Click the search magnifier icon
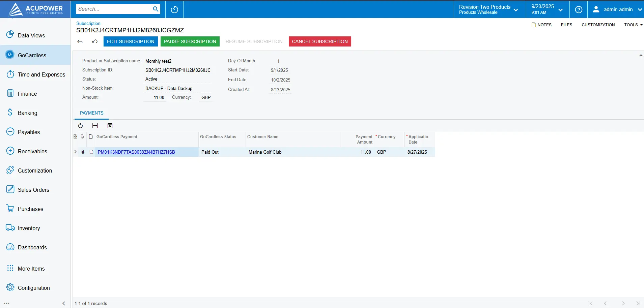644x308 pixels. tap(155, 9)
